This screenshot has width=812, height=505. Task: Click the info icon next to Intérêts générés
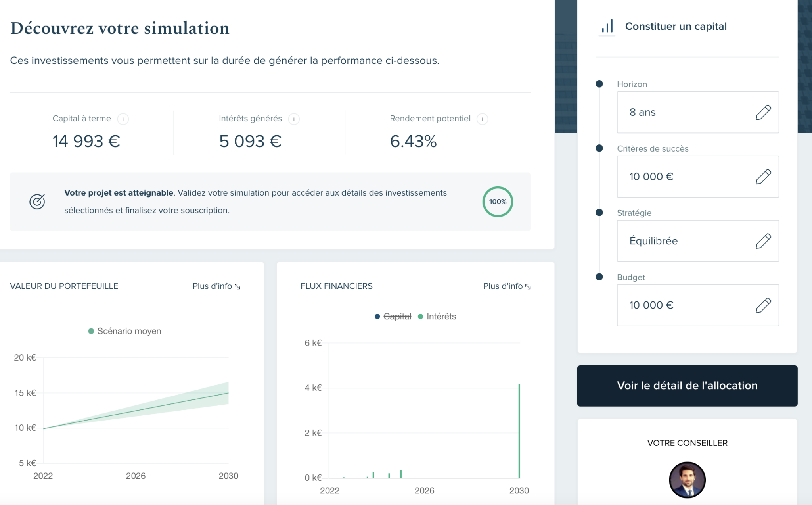[x=294, y=119]
